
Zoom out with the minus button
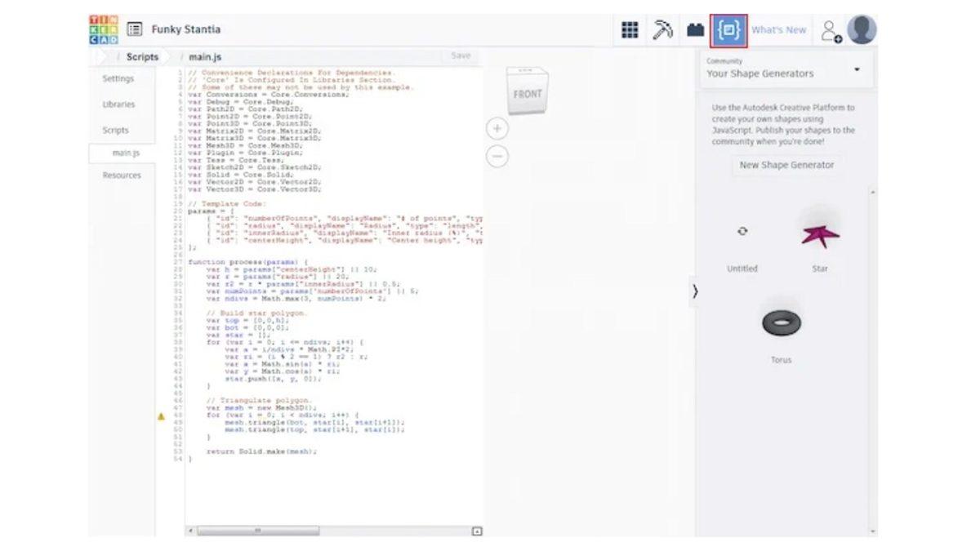(x=497, y=156)
